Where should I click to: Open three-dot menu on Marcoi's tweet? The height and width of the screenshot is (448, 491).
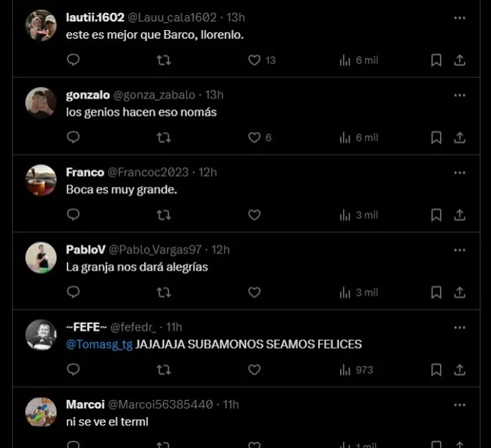pos(459,405)
